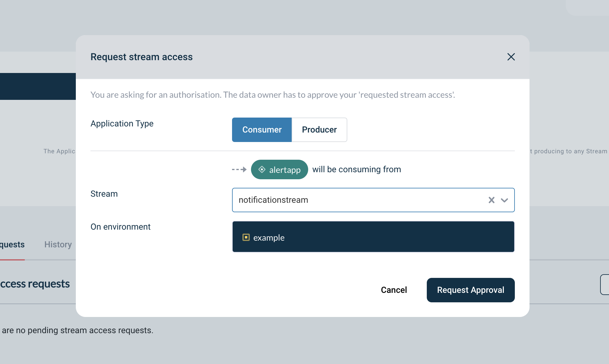This screenshot has width=609, height=364.
Task: Click the On environment label
Action: pyautogui.click(x=120, y=227)
